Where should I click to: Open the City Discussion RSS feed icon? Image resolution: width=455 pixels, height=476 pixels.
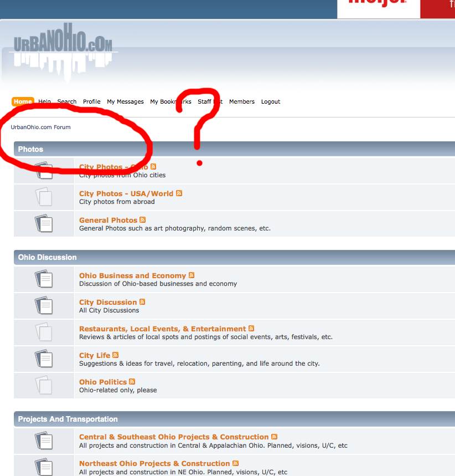(x=142, y=302)
